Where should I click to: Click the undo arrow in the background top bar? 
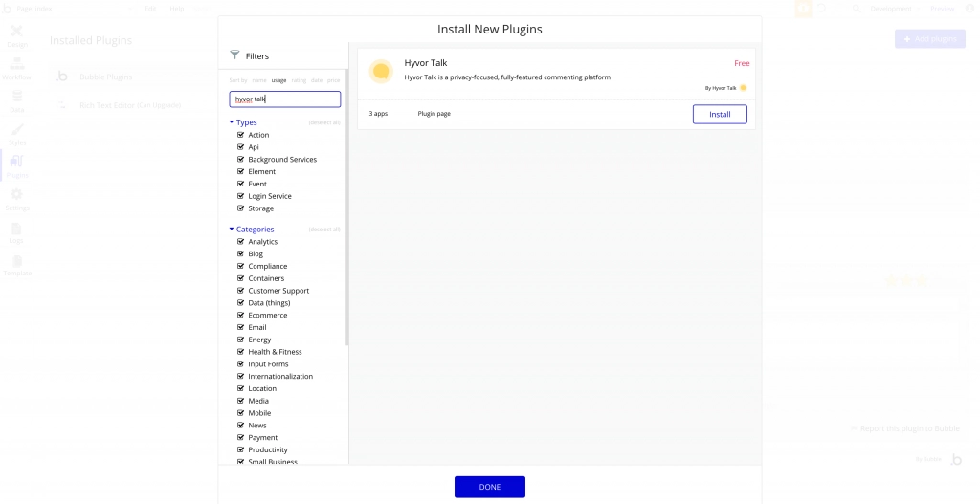(821, 8)
